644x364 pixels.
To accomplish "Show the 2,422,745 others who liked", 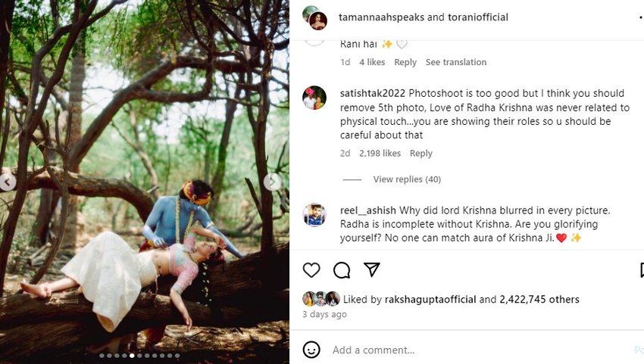I will pos(539,300).
